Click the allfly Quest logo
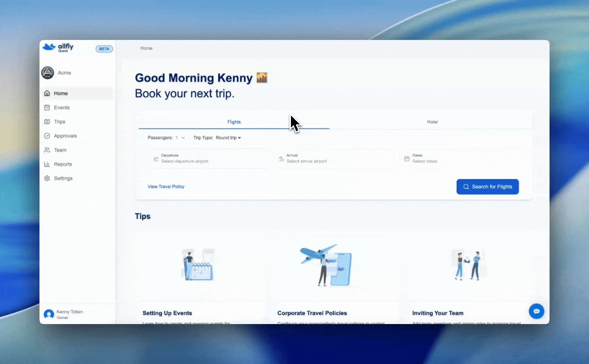 58,48
